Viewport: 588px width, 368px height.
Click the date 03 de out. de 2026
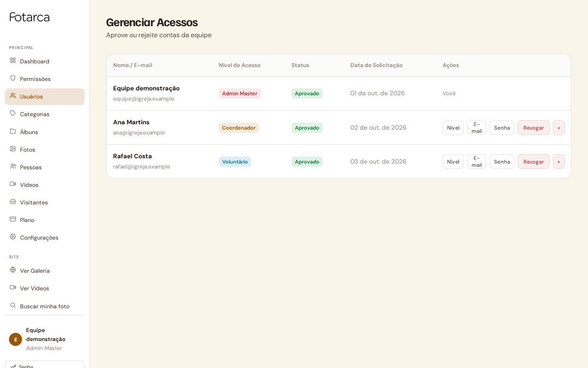[x=378, y=162]
